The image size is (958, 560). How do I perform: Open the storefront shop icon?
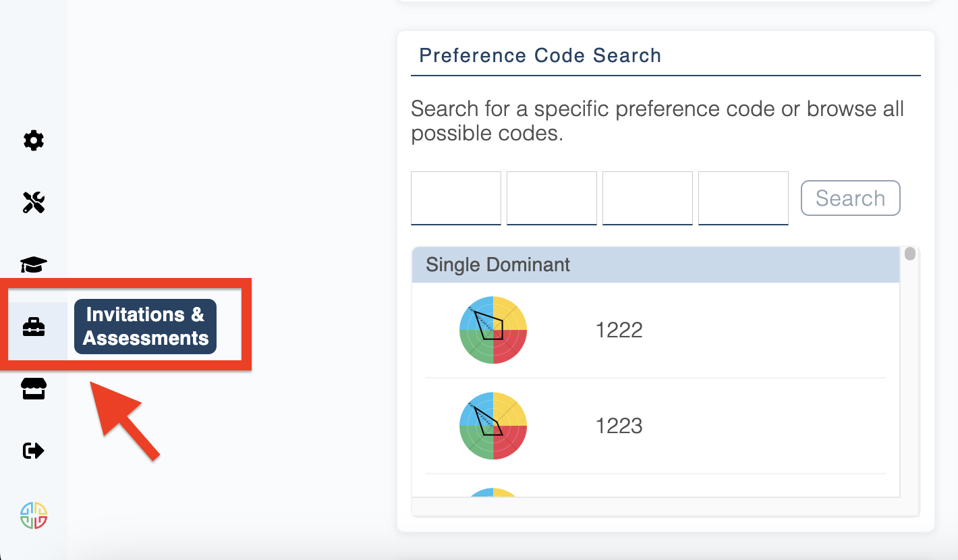(34, 389)
